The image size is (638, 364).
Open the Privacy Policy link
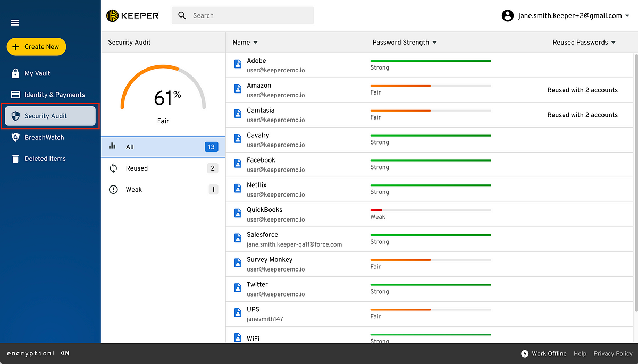click(612, 353)
